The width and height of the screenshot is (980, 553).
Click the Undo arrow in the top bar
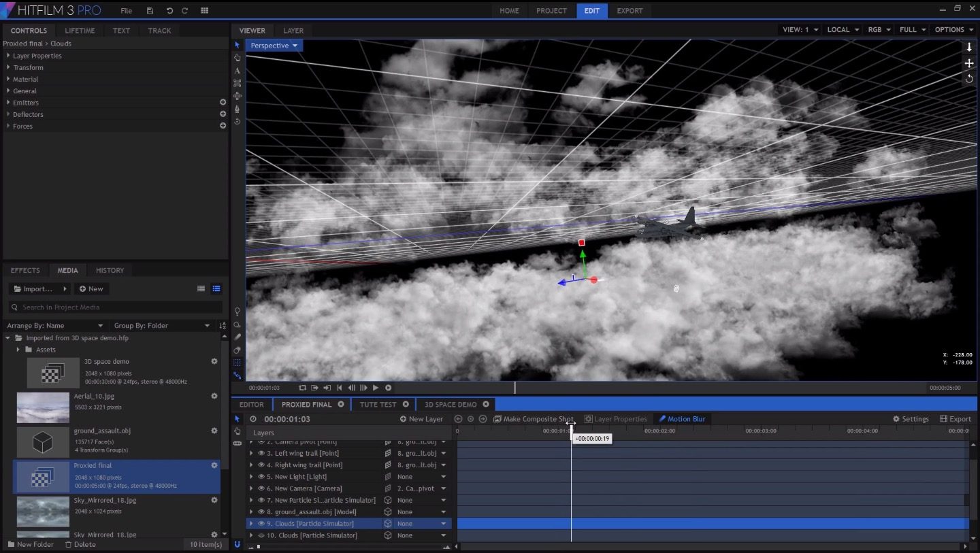click(169, 11)
